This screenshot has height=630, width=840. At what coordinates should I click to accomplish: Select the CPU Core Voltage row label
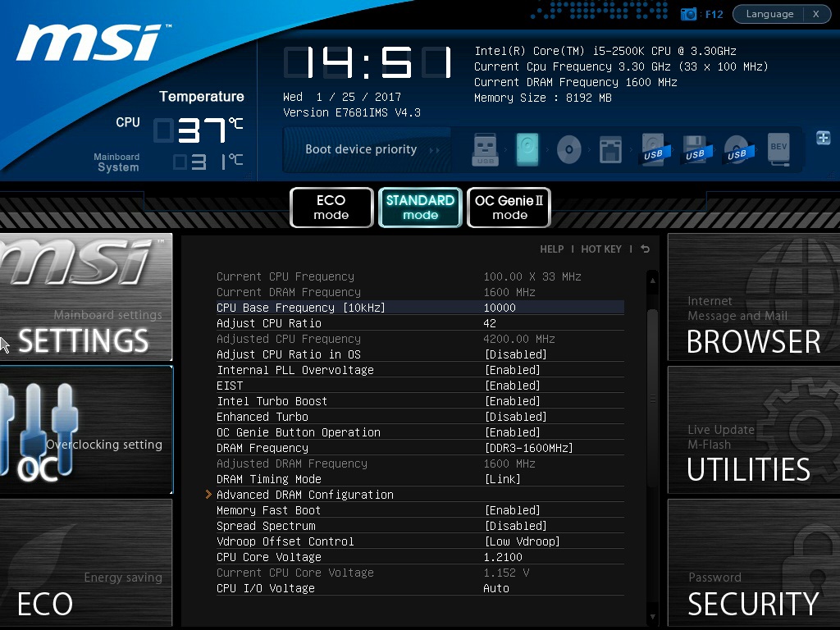269,557
